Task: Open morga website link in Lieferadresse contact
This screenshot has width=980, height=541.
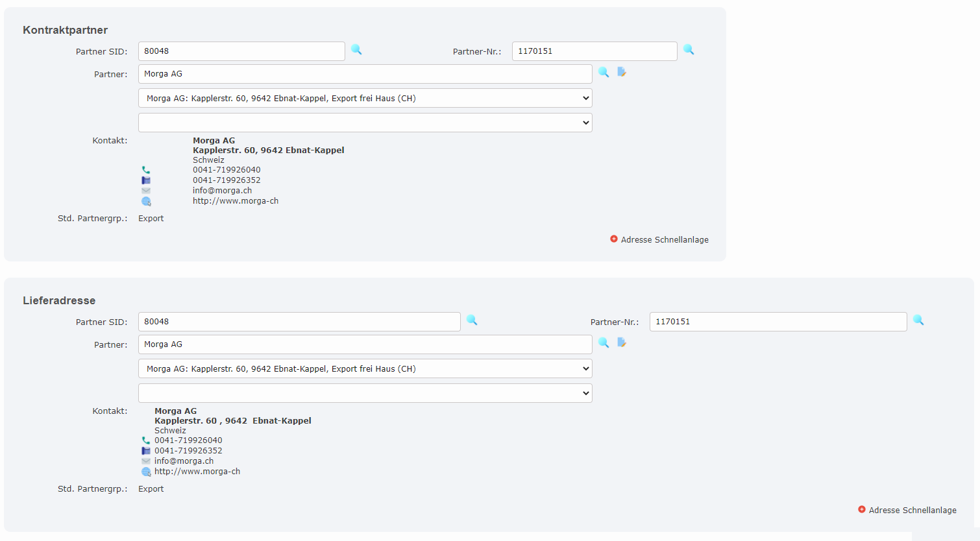Action: point(197,472)
